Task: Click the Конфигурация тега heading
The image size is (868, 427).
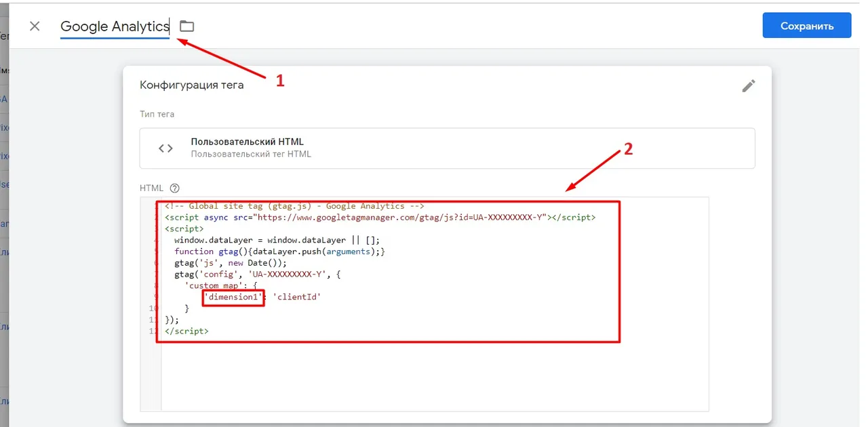Action: point(191,85)
